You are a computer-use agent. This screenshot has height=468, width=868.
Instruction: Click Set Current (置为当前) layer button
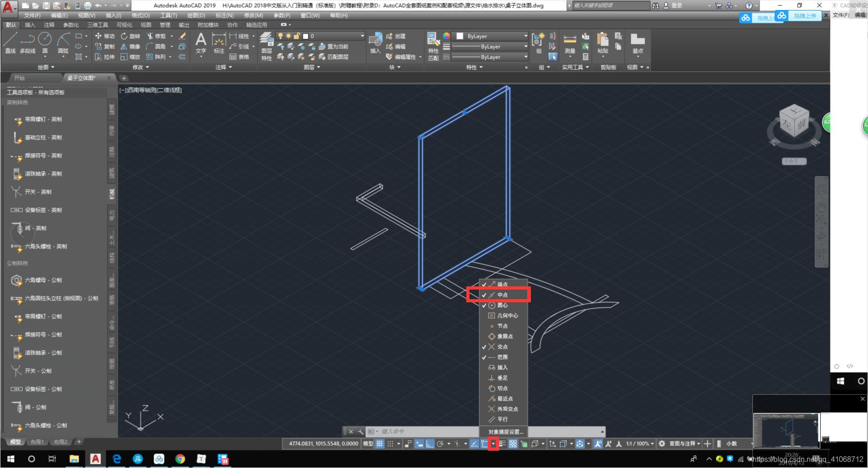click(x=333, y=46)
